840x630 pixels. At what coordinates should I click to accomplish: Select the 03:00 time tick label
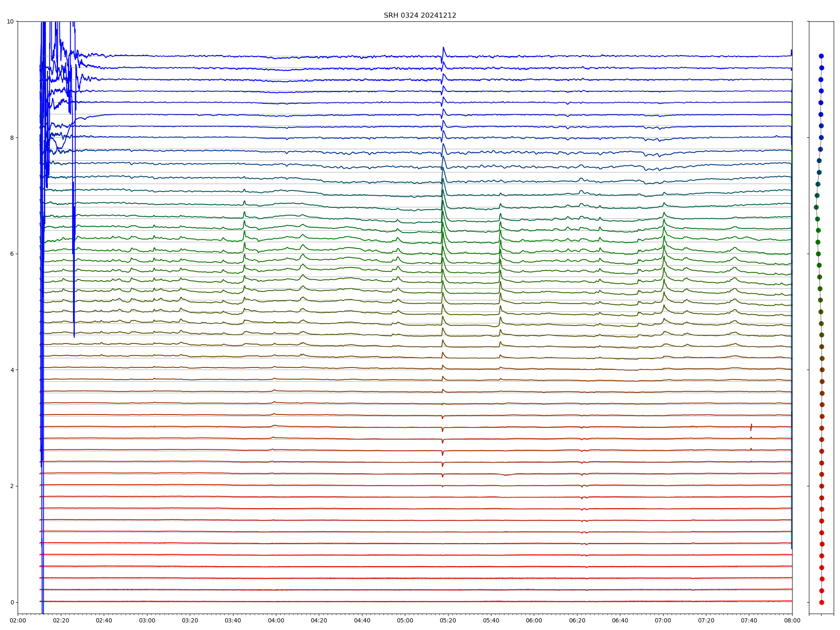coord(147,621)
